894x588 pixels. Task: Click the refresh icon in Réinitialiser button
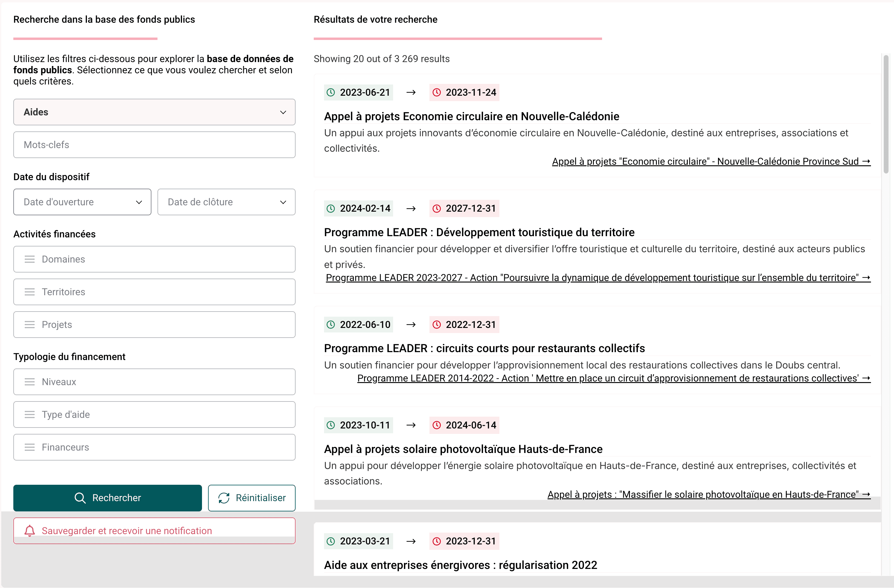tap(224, 498)
